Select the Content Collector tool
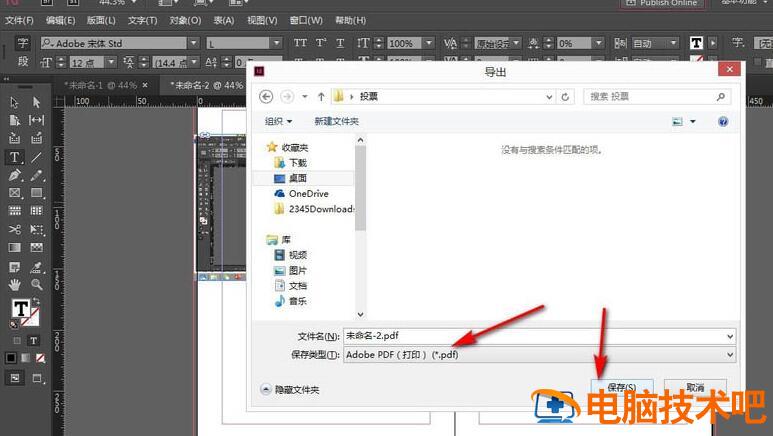Screen dimensions: 773x436 [x=14, y=138]
